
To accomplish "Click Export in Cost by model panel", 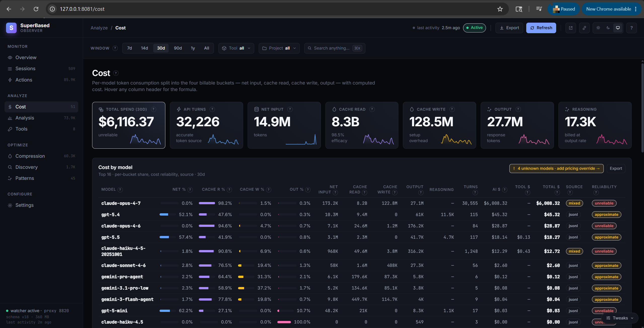I will pos(616,169).
